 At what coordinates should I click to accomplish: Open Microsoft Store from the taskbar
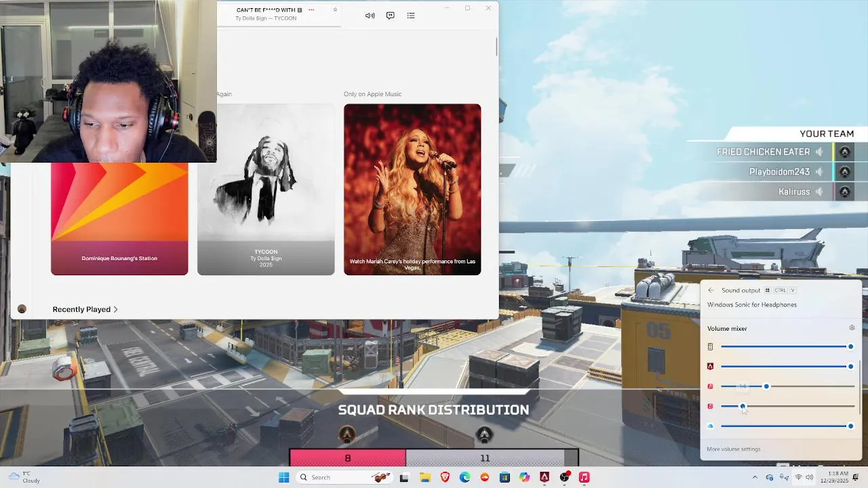[x=505, y=477]
